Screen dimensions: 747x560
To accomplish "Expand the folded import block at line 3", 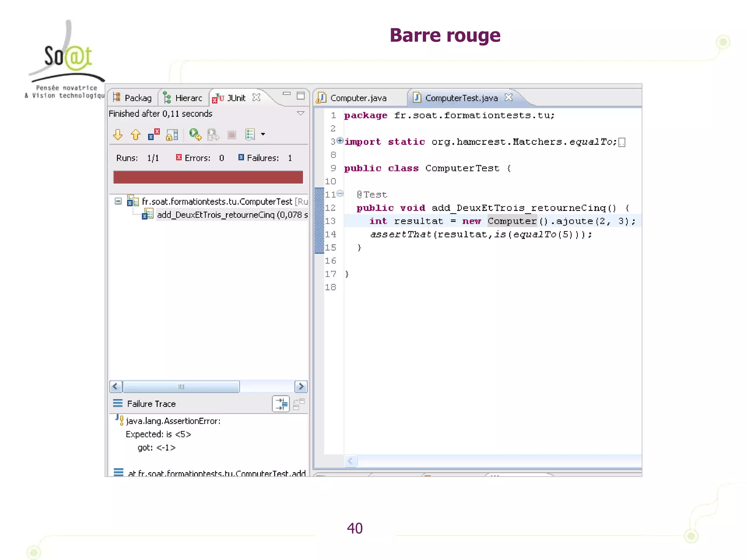I will point(340,141).
